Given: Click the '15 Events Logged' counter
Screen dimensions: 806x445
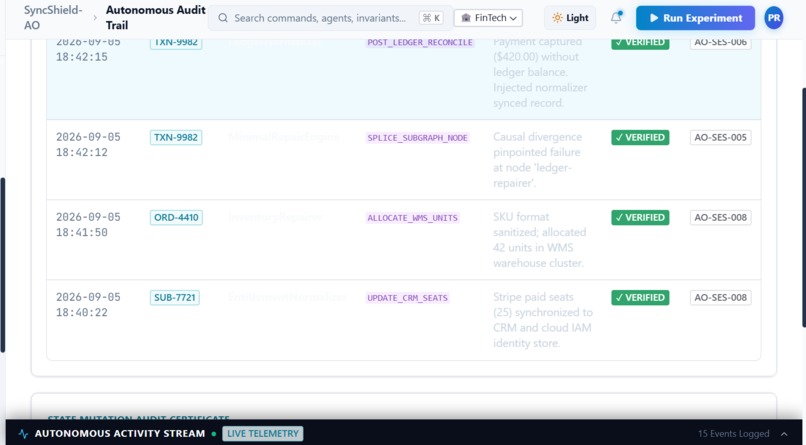Looking at the screenshot, I should coord(734,434).
